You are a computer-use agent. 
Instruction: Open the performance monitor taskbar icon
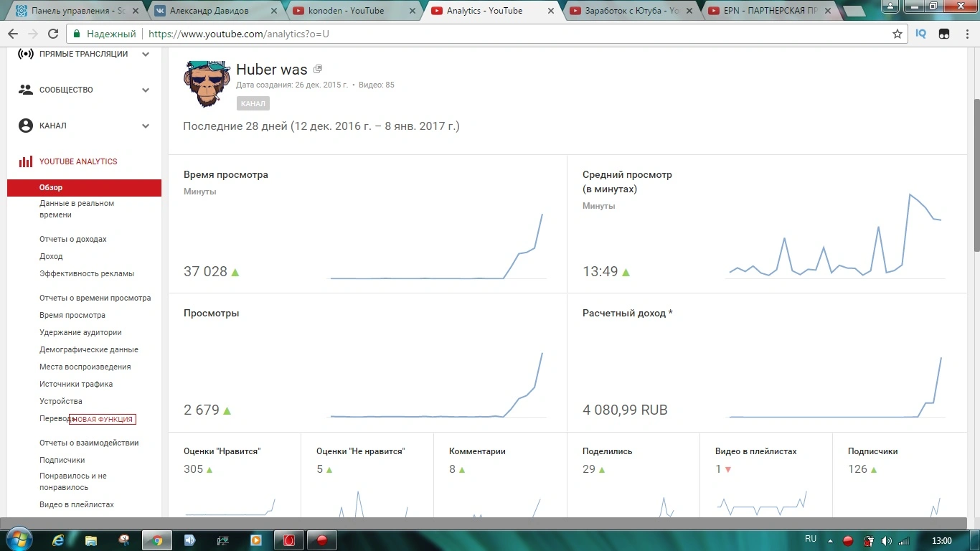click(223, 540)
